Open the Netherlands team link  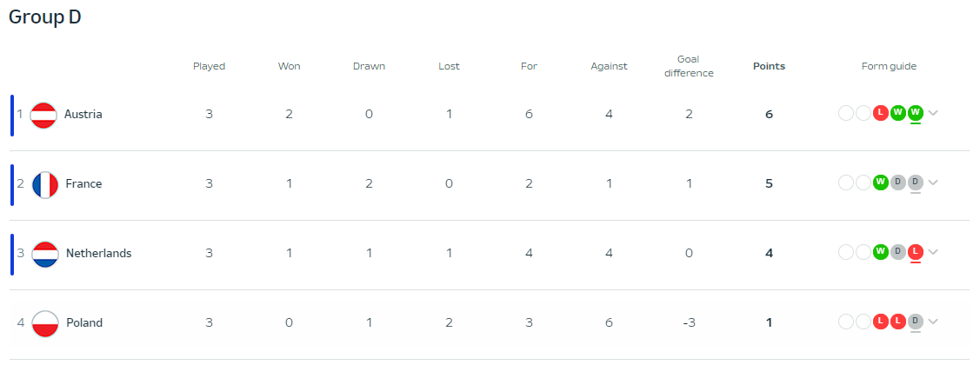coord(99,254)
